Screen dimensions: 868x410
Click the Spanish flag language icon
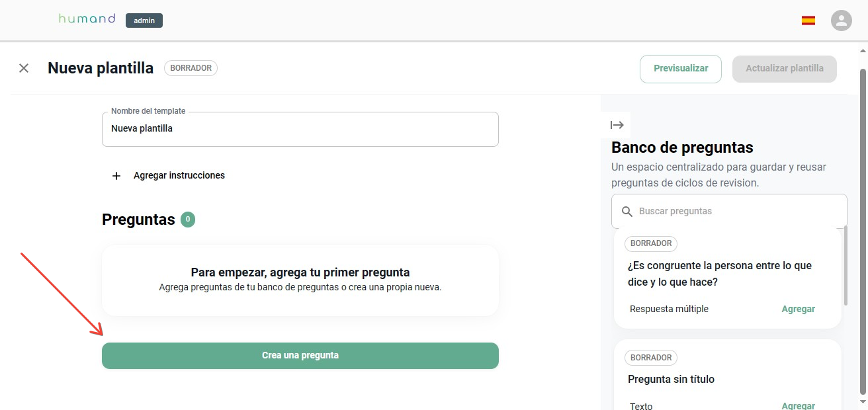[808, 20]
